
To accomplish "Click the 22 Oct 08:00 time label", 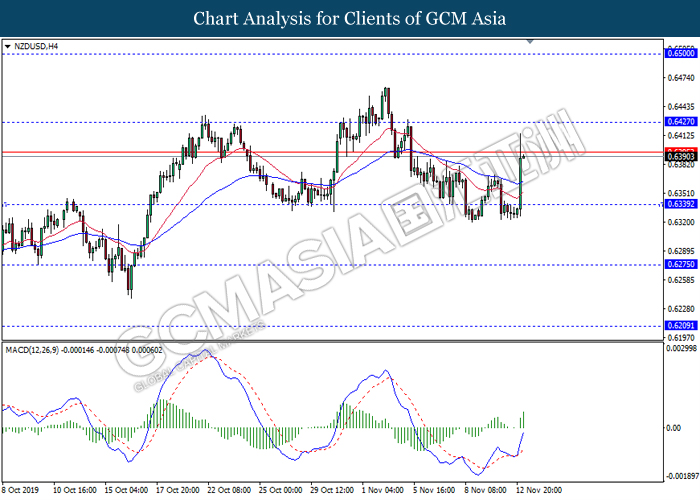I will click(x=229, y=490).
